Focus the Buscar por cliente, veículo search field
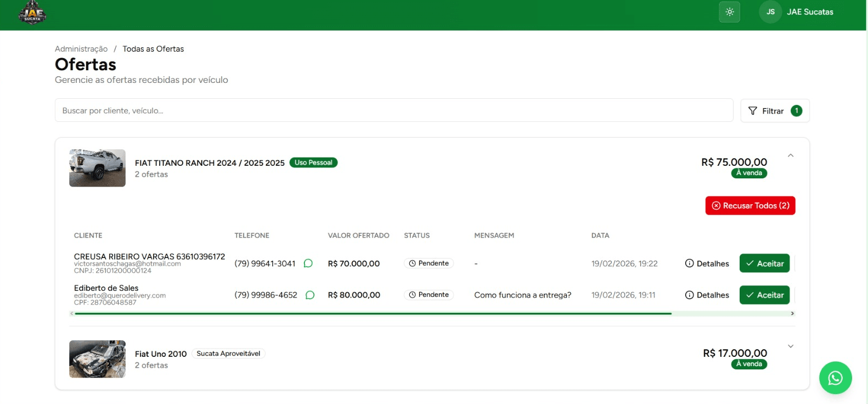Screen dimensions: 868x404 click(x=394, y=110)
